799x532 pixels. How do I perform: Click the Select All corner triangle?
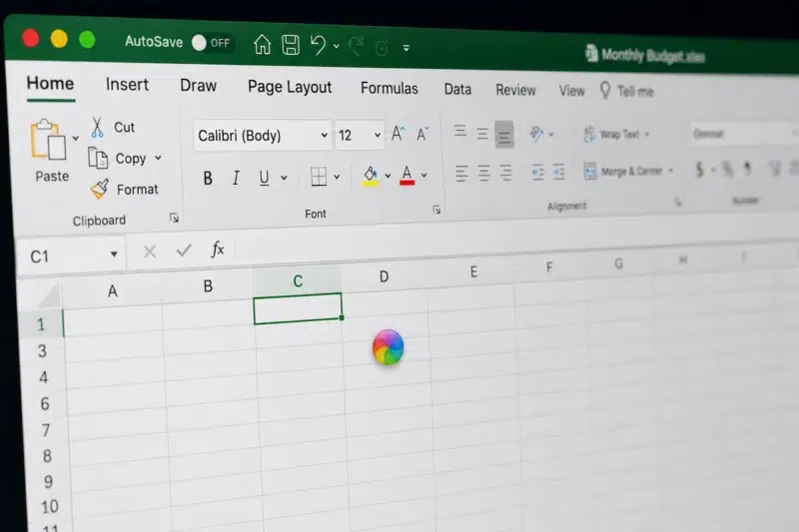pos(48,295)
